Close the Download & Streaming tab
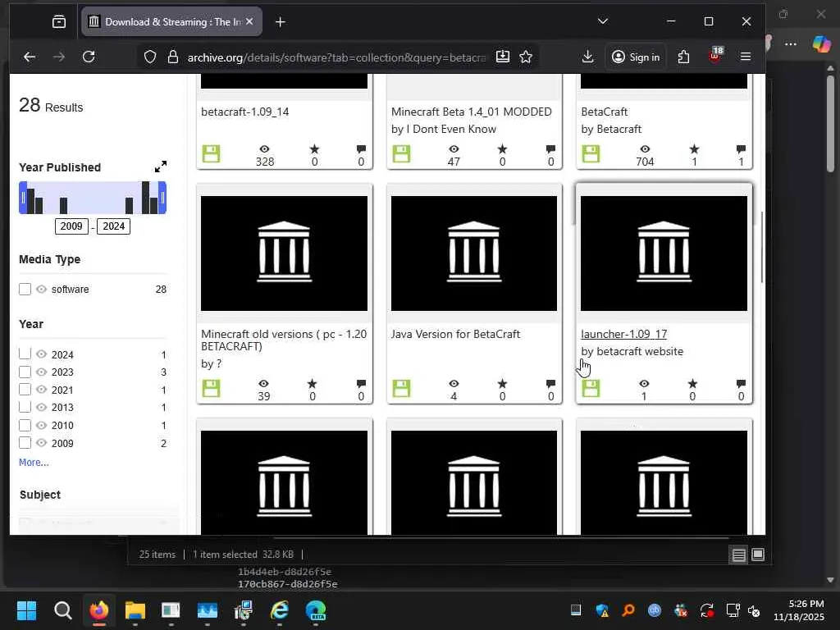Screen dimensions: 840x630 click(x=249, y=21)
